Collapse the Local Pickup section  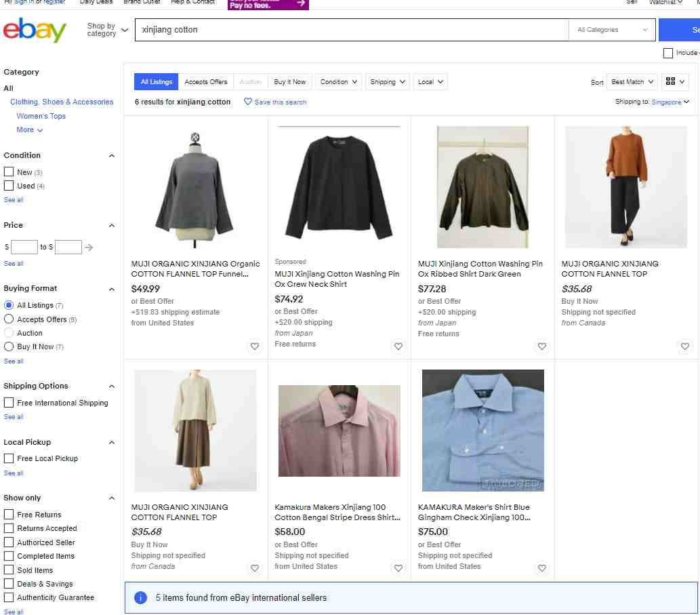pos(112,442)
